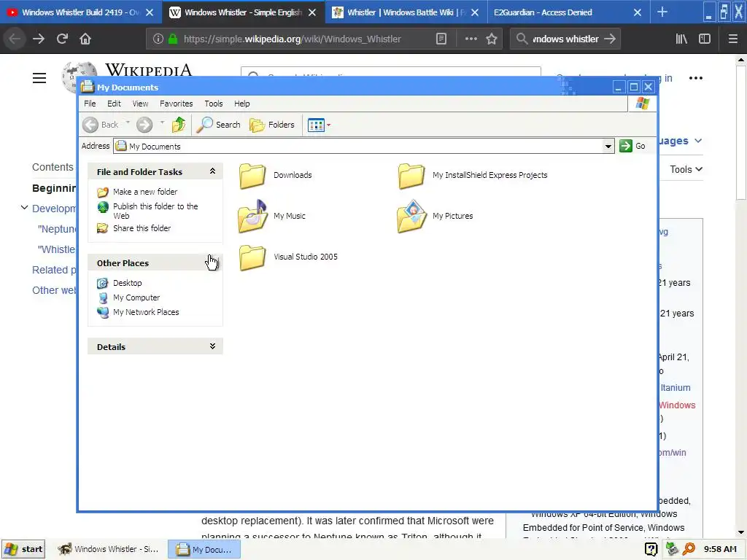The height and width of the screenshot is (560, 747).
Task: Open the browser Library icon
Action: pos(681,39)
